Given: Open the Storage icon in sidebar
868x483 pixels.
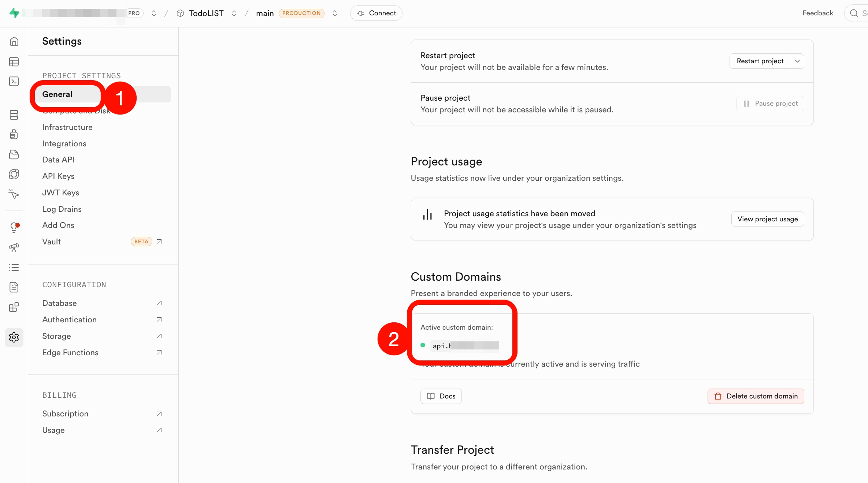Looking at the screenshot, I should coord(14,154).
